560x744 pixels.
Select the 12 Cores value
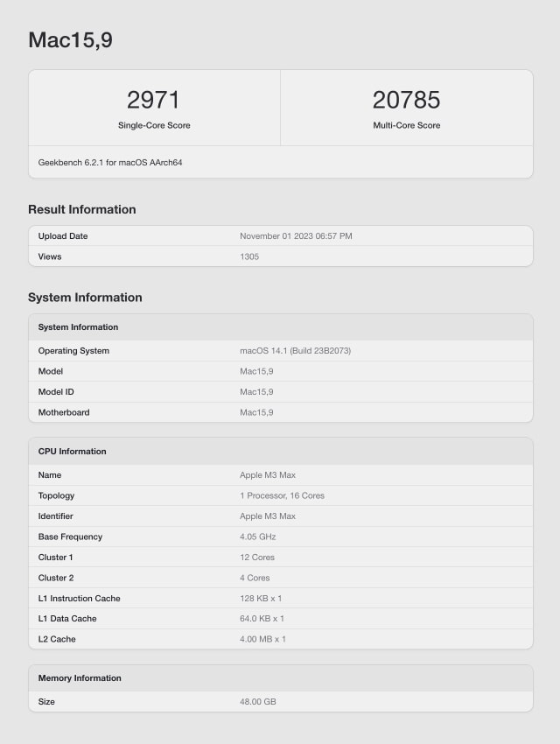257,557
